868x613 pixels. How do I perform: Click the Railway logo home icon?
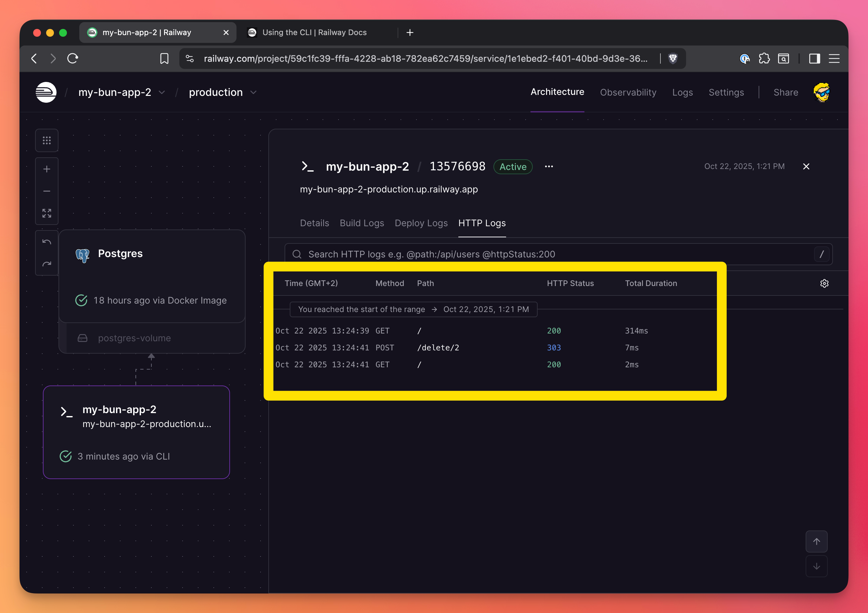pyautogui.click(x=46, y=92)
